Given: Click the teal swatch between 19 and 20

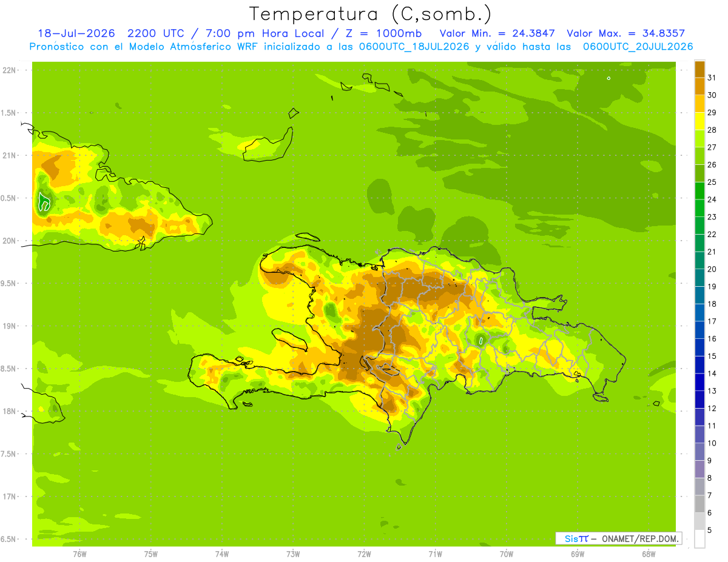Looking at the screenshot, I should [x=699, y=278].
